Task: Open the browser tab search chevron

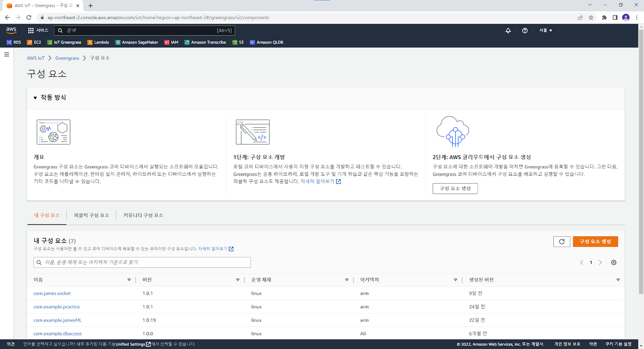Action: pos(590,5)
